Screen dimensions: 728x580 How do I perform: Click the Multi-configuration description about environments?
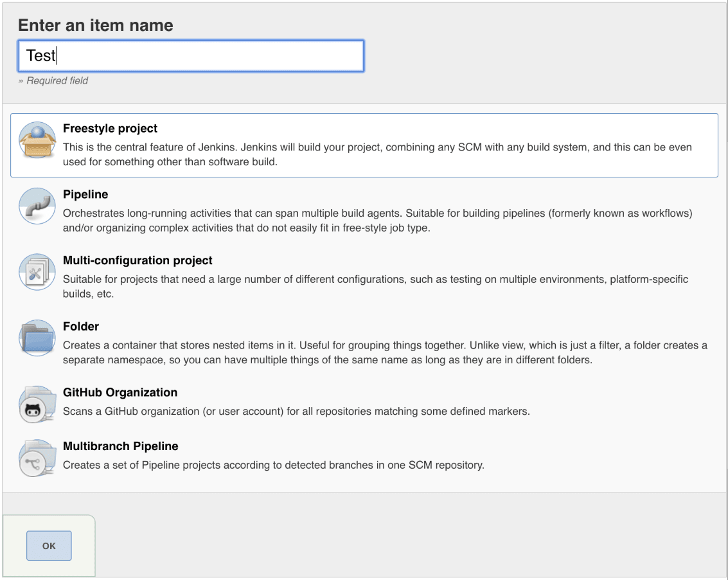click(376, 286)
